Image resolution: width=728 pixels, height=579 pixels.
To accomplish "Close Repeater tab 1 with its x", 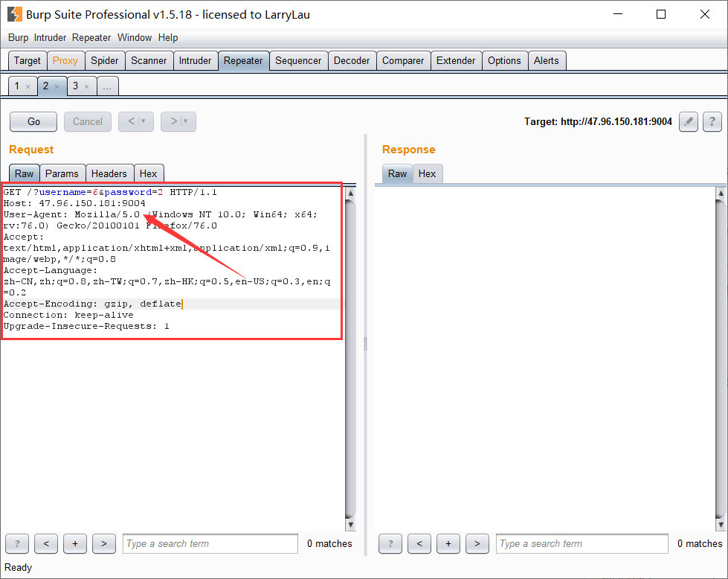I will pos(28,86).
